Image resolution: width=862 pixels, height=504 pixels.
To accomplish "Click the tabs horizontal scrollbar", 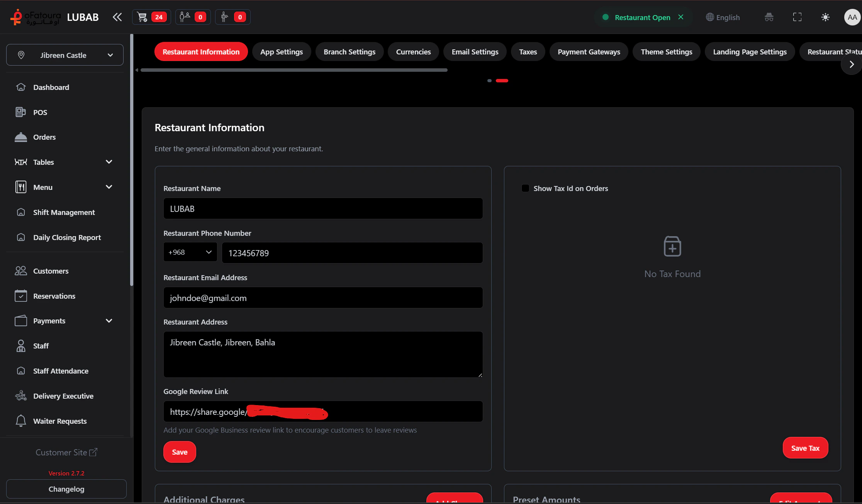I will [294, 70].
